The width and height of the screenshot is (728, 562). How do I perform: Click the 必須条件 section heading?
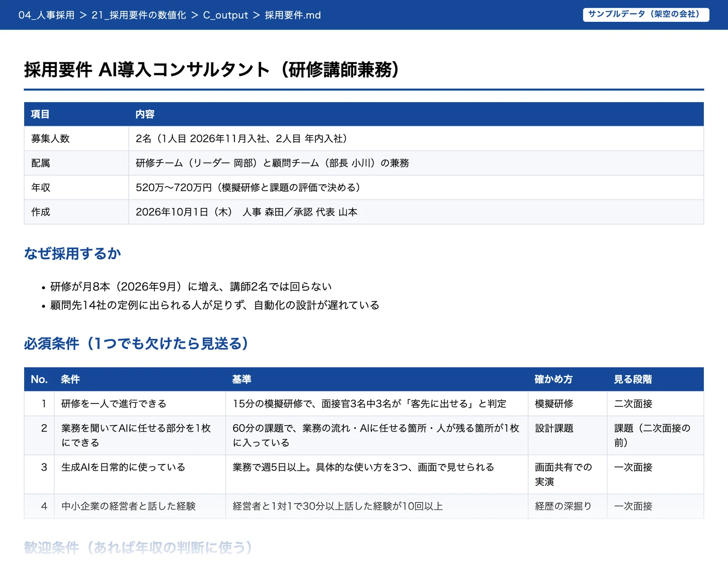tap(136, 343)
